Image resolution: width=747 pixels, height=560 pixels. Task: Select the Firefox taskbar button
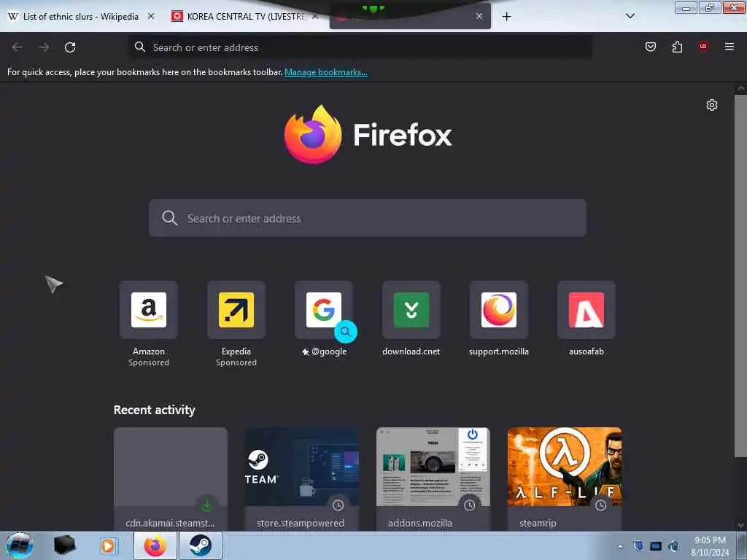(x=155, y=545)
